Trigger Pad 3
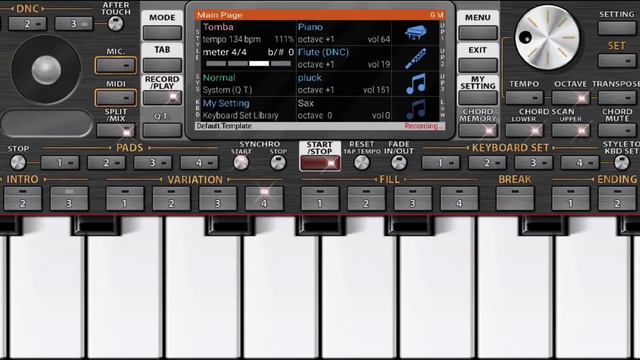This screenshot has height=360, width=640. [153, 163]
